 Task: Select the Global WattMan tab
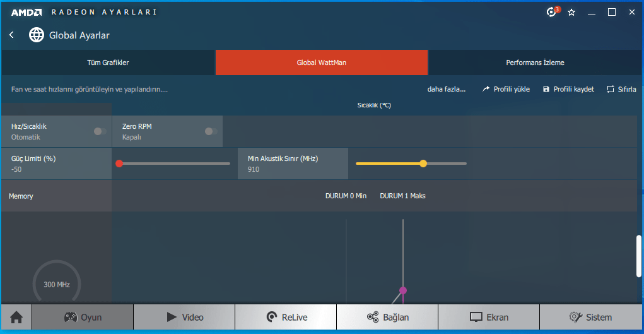pyautogui.click(x=322, y=63)
